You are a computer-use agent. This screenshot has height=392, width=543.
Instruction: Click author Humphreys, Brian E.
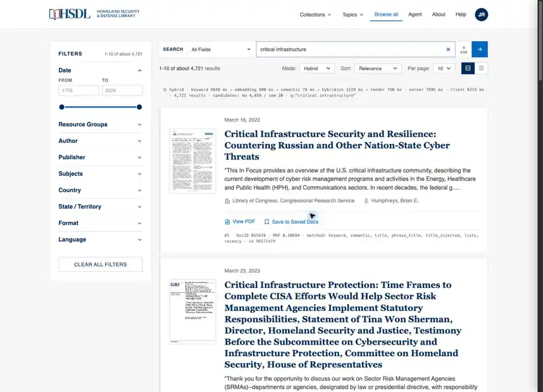(395, 200)
